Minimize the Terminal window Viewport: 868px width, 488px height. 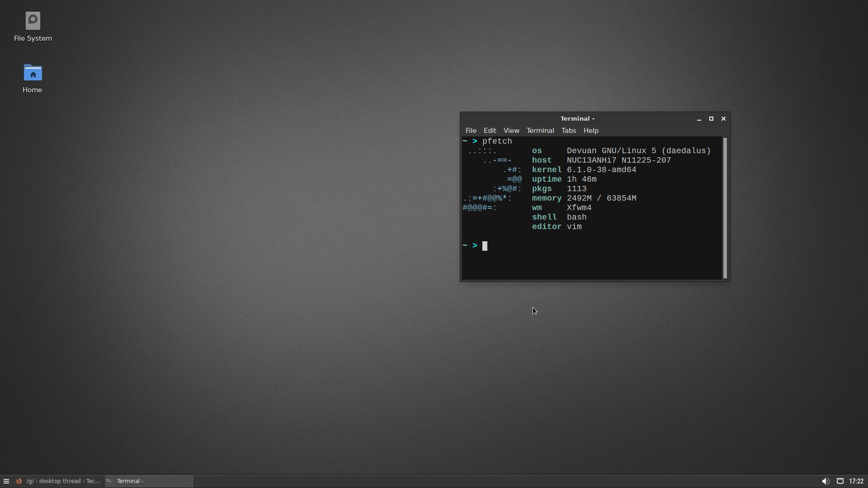[x=699, y=119]
